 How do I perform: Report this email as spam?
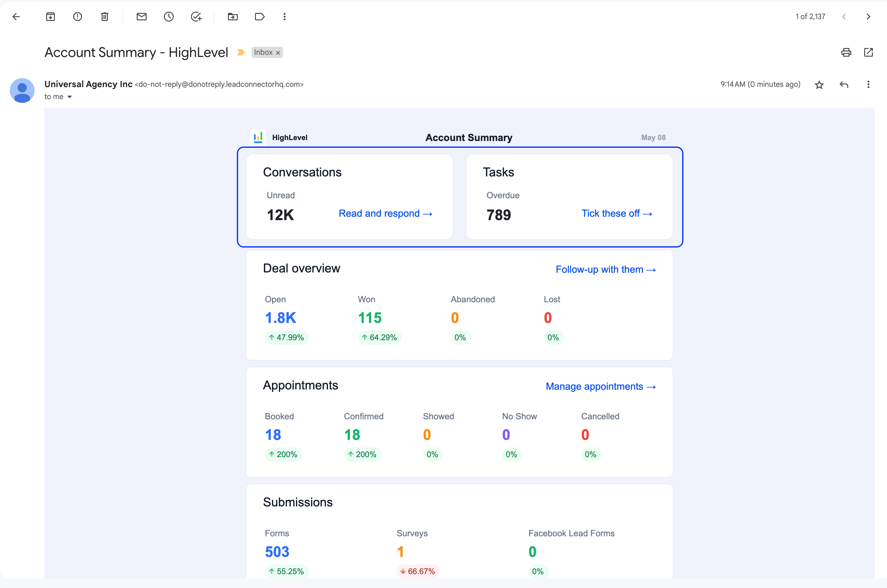coord(78,17)
